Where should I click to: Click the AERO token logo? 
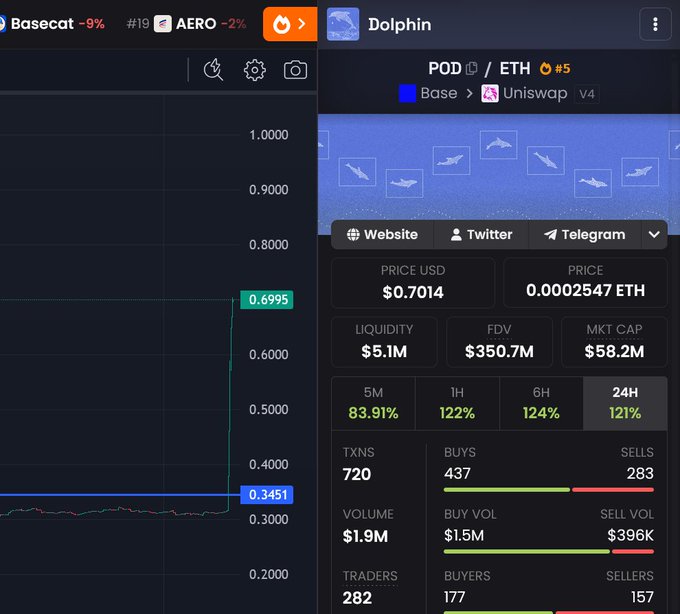pos(163,23)
